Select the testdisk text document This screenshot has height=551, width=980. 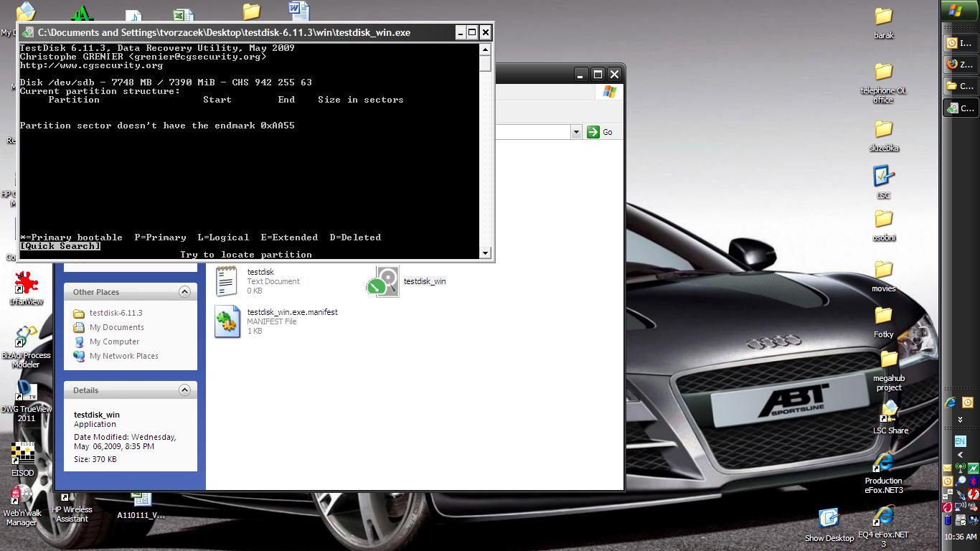(x=227, y=281)
